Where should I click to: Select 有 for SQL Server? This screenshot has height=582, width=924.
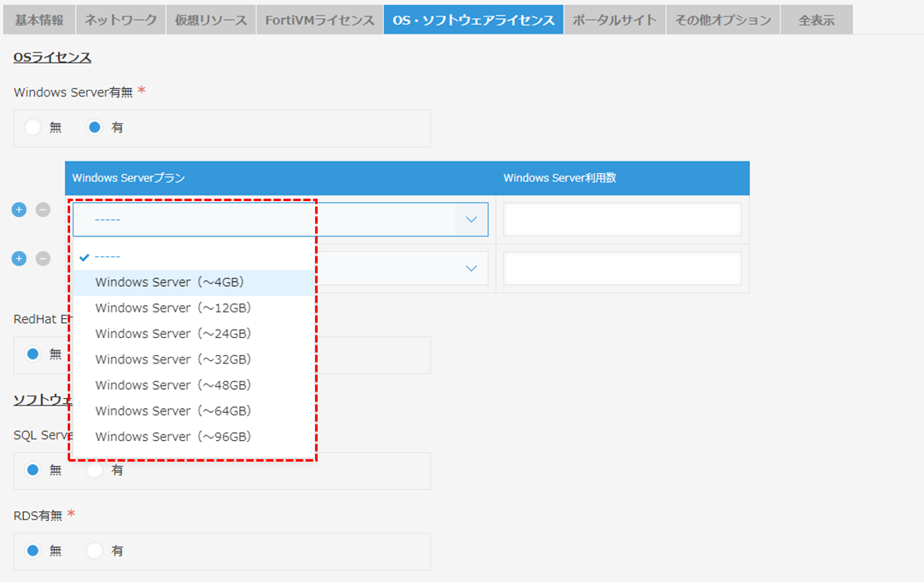pyautogui.click(x=94, y=470)
